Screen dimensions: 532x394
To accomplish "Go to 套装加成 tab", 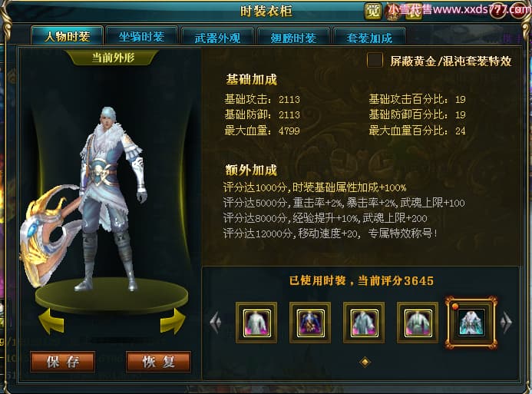I will [x=369, y=38].
